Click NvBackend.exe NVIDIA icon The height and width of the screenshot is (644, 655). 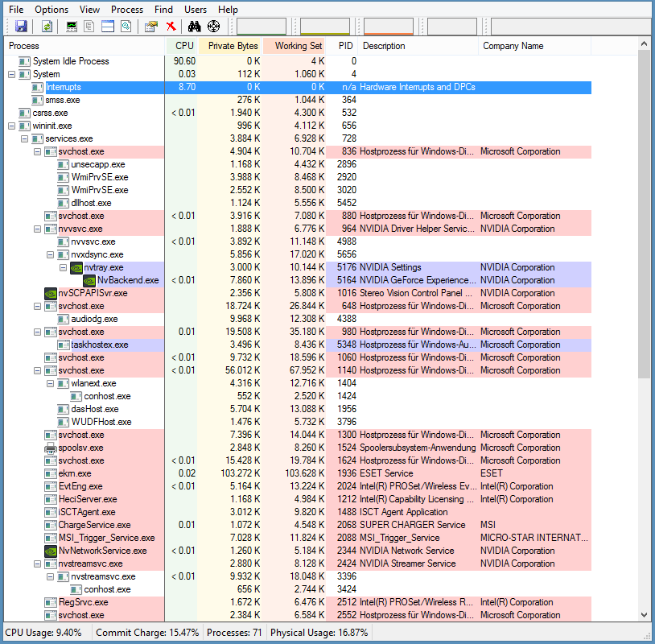coord(89,280)
